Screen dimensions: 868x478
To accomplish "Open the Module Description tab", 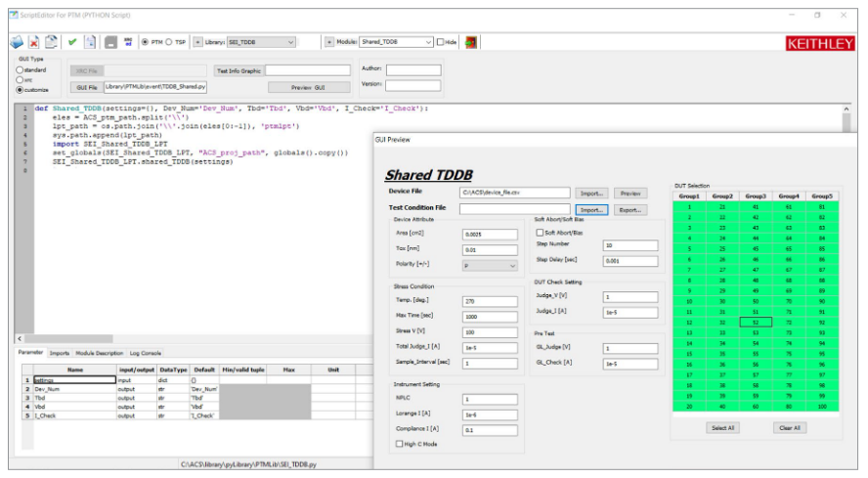I will click(x=100, y=353).
